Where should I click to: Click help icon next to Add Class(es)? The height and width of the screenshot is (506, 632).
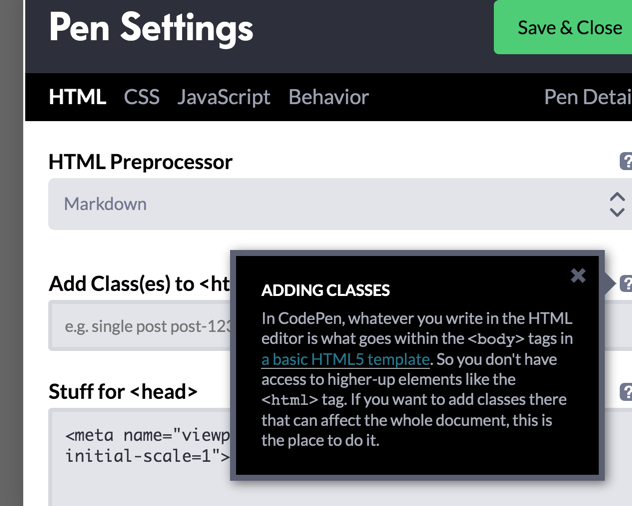click(x=626, y=283)
